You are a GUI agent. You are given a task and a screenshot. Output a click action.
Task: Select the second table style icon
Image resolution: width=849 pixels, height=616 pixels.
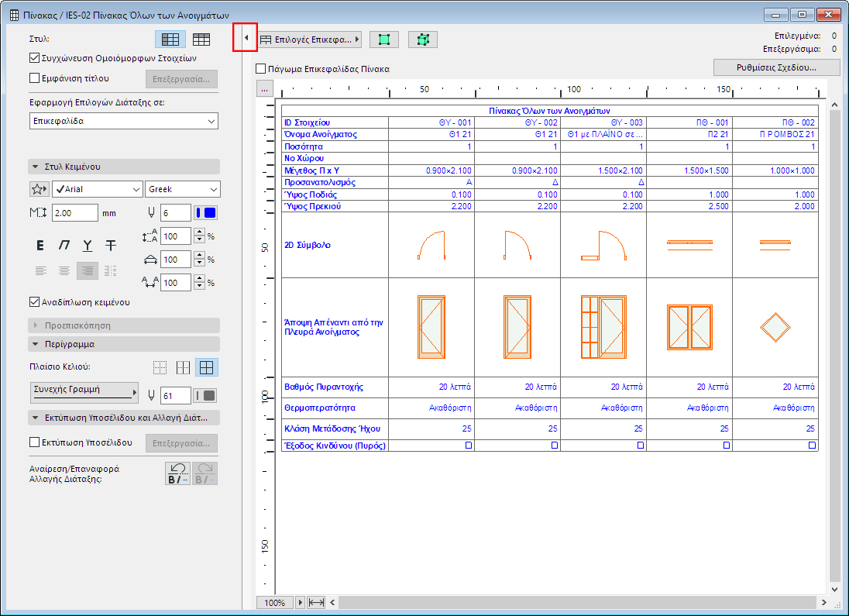[x=201, y=40]
